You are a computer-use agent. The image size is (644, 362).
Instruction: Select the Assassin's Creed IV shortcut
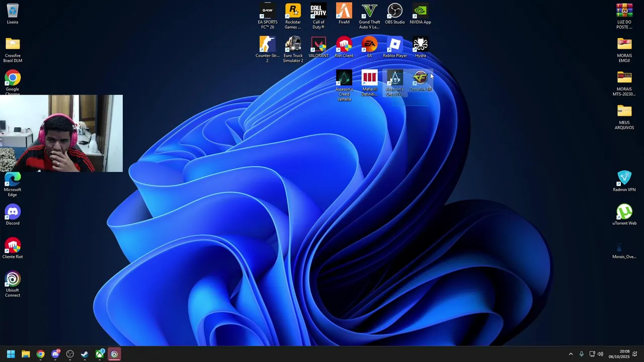click(x=395, y=83)
